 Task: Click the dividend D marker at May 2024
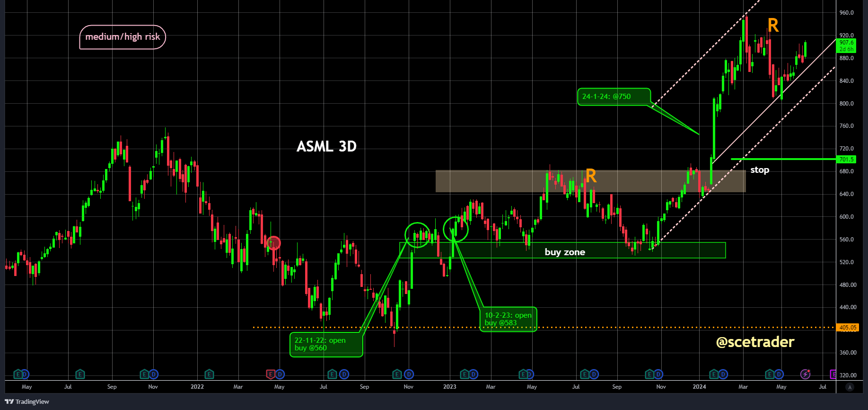[x=779, y=374]
